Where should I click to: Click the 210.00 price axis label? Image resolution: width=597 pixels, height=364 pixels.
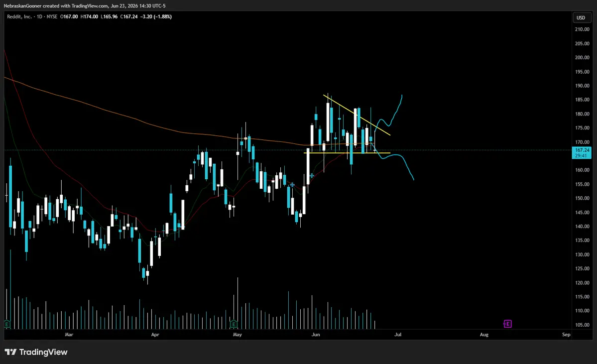tap(582, 29)
